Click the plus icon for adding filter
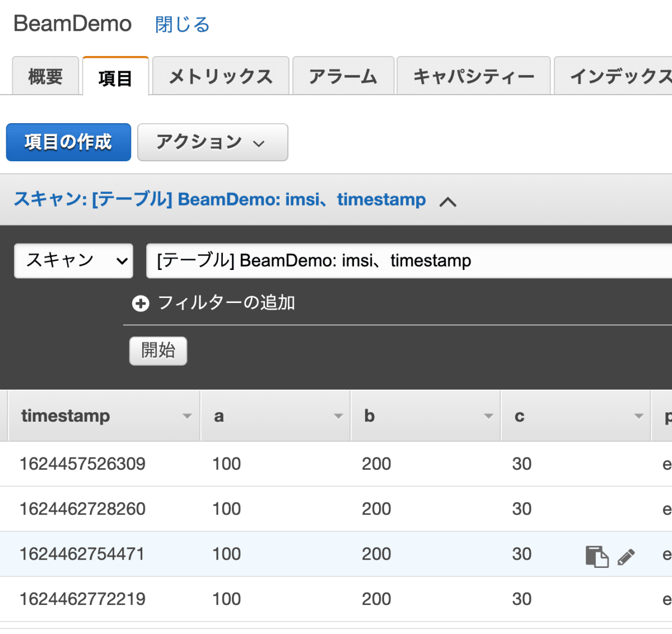The width and height of the screenshot is (672, 634). pos(141,304)
